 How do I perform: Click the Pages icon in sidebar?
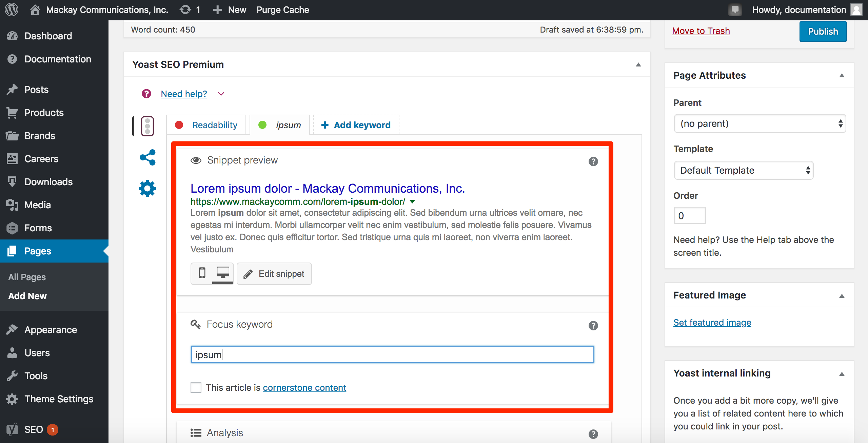12,251
